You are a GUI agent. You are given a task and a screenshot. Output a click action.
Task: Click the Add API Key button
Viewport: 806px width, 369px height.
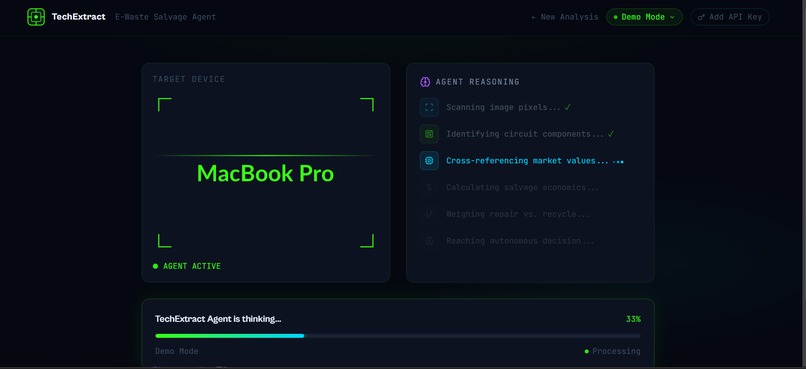click(730, 17)
